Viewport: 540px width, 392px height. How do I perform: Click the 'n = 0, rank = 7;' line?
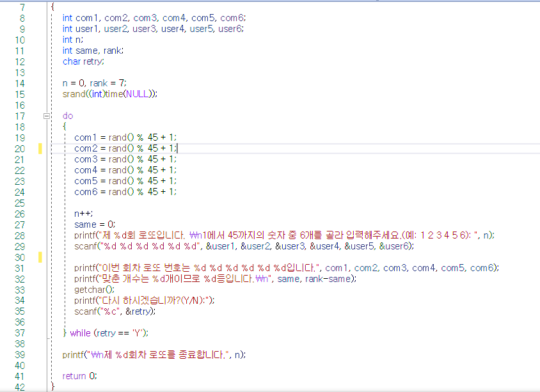pos(94,83)
